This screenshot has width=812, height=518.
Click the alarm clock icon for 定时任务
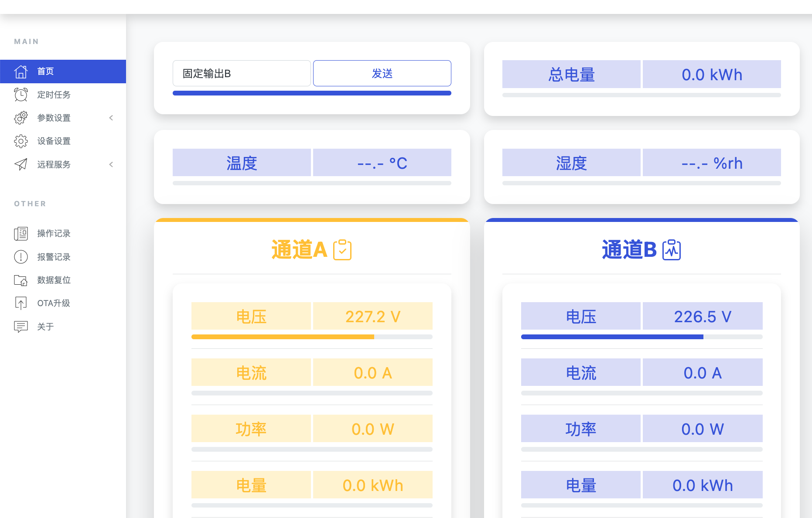click(x=20, y=95)
